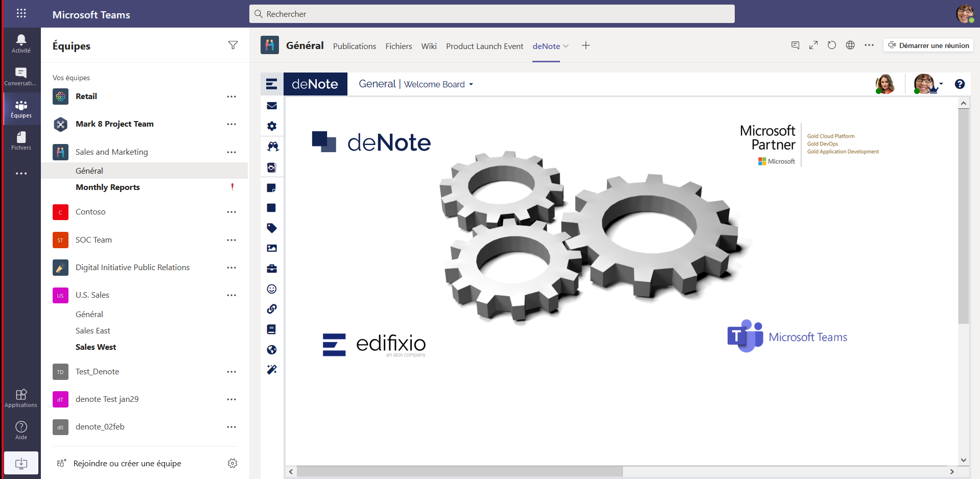This screenshot has height=479, width=980.
Task: Add a new tab with plus
Action: click(586, 45)
